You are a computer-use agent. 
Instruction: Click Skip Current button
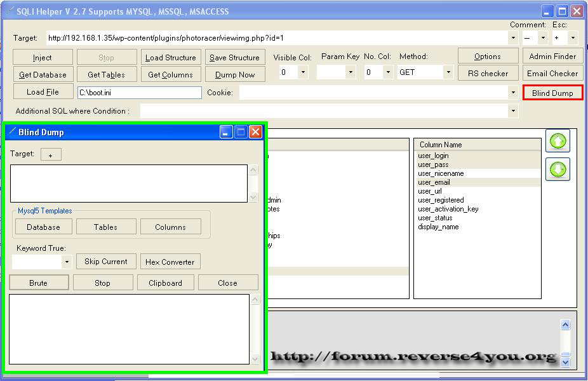tap(106, 262)
